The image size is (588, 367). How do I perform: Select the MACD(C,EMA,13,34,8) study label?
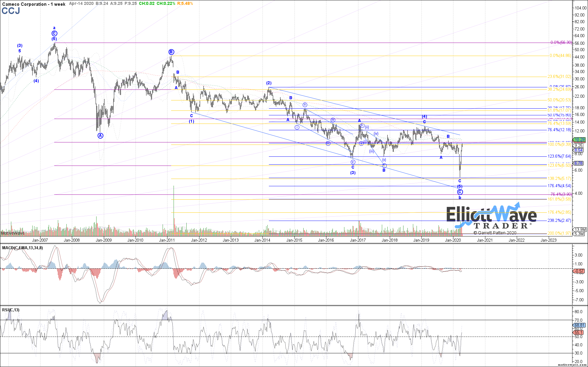pyautogui.click(x=22, y=248)
